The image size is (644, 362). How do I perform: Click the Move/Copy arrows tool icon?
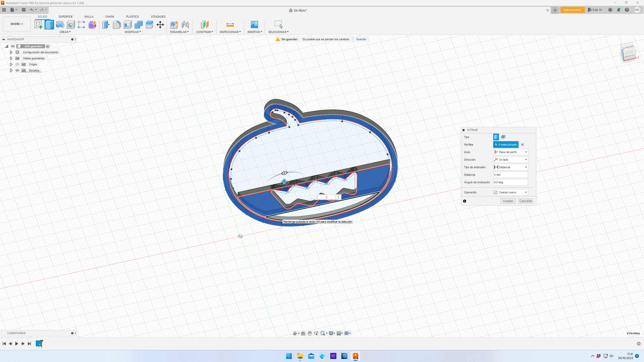point(160,25)
